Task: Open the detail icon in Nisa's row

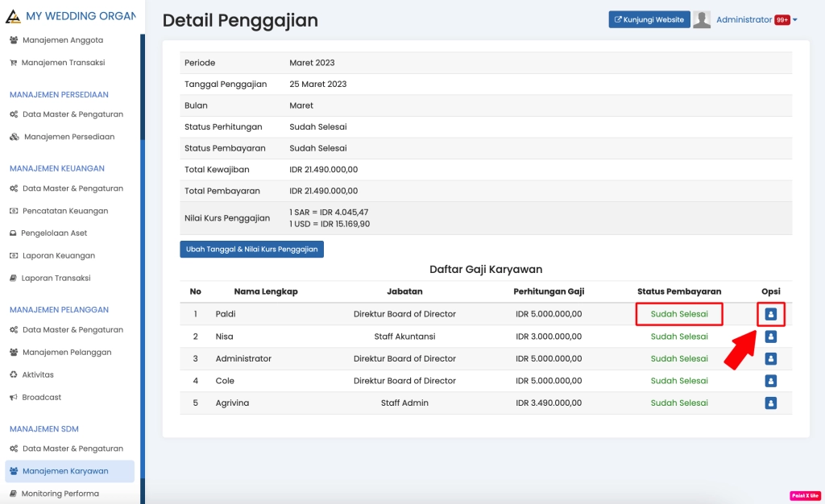Action: tap(770, 337)
